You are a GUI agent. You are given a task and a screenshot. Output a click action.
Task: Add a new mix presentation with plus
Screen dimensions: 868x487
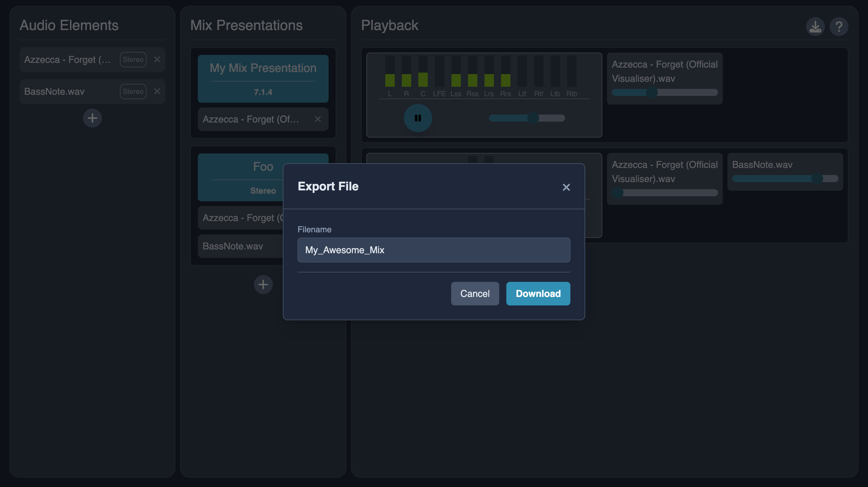pos(263,285)
